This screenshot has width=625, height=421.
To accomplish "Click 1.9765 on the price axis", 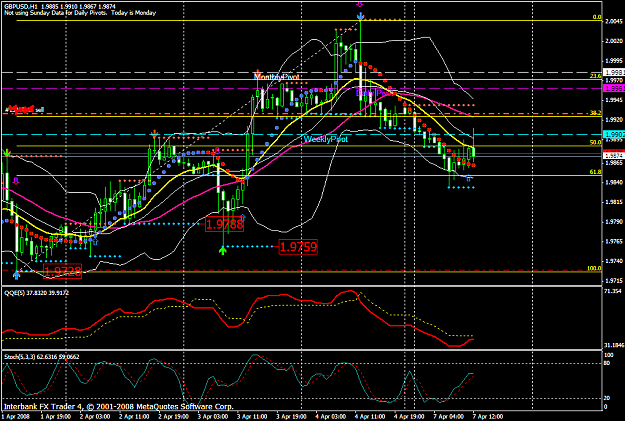I will pos(614,242).
